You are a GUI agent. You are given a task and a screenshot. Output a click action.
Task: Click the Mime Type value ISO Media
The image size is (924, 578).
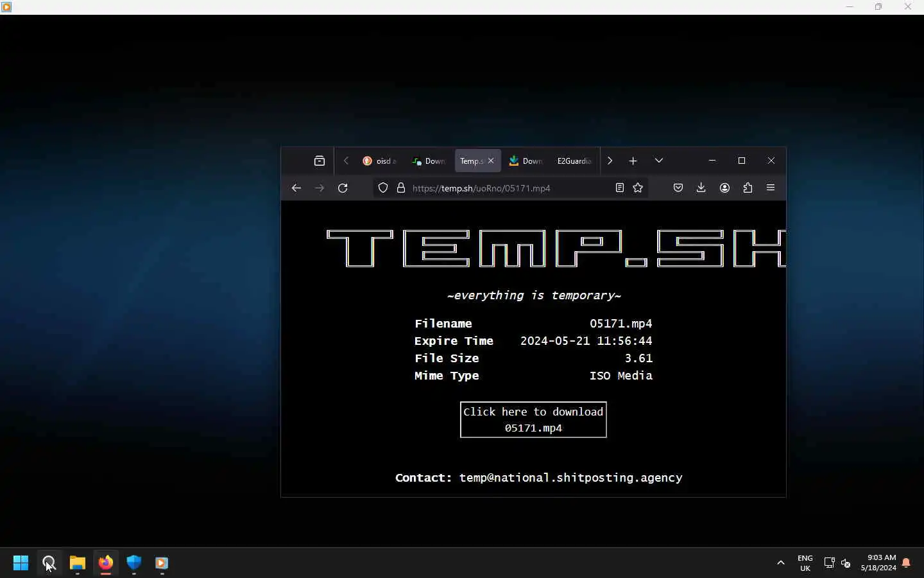coord(621,376)
